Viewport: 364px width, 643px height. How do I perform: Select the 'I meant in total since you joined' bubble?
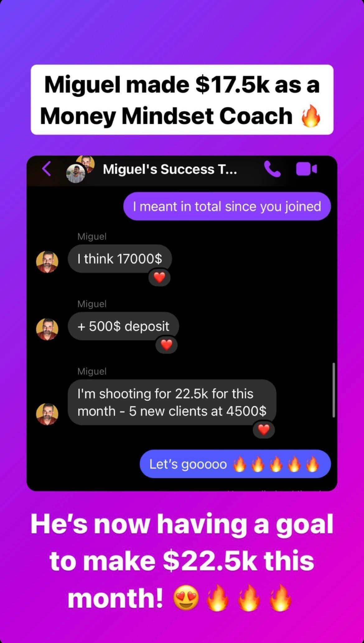point(227,206)
